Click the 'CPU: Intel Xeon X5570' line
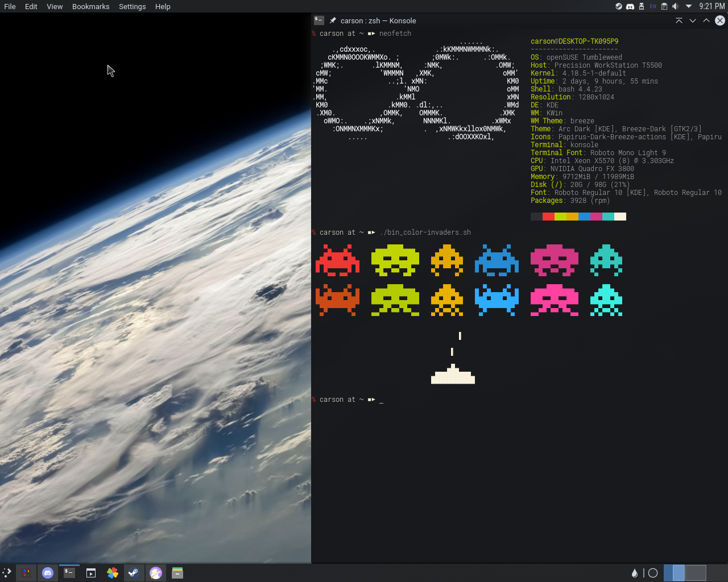The height and width of the screenshot is (582, 728). (602, 161)
